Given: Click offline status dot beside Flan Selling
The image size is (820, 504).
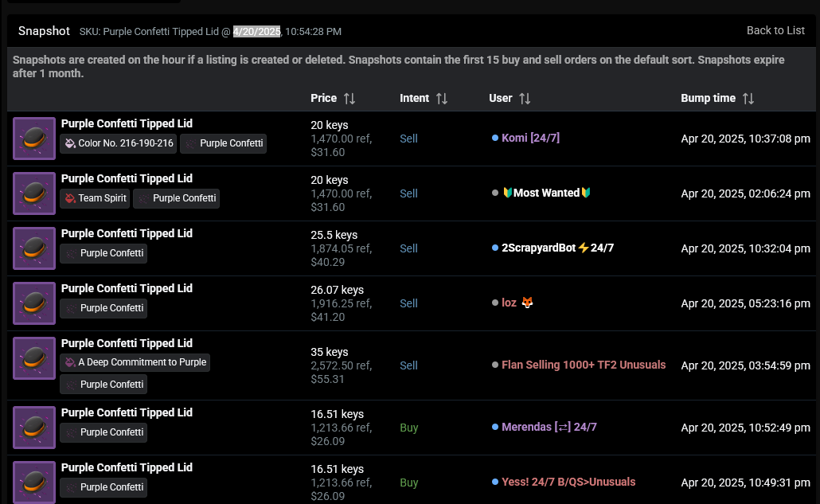Looking at the screenshot, I should point(494,365).
